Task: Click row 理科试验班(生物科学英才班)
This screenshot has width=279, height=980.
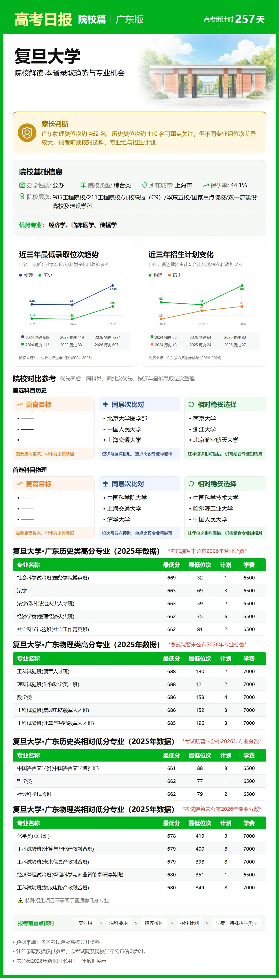Action: [139, 684]
